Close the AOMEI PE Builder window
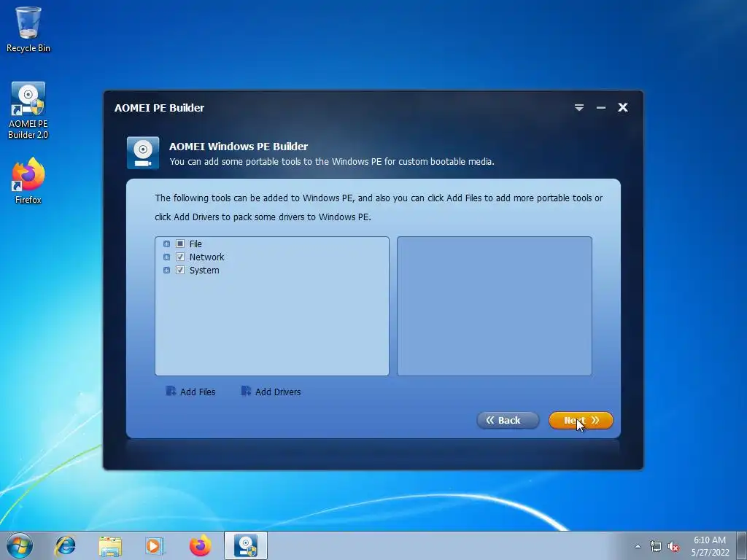The width and height of the screenshot is (747, 560). coord(623,108)
